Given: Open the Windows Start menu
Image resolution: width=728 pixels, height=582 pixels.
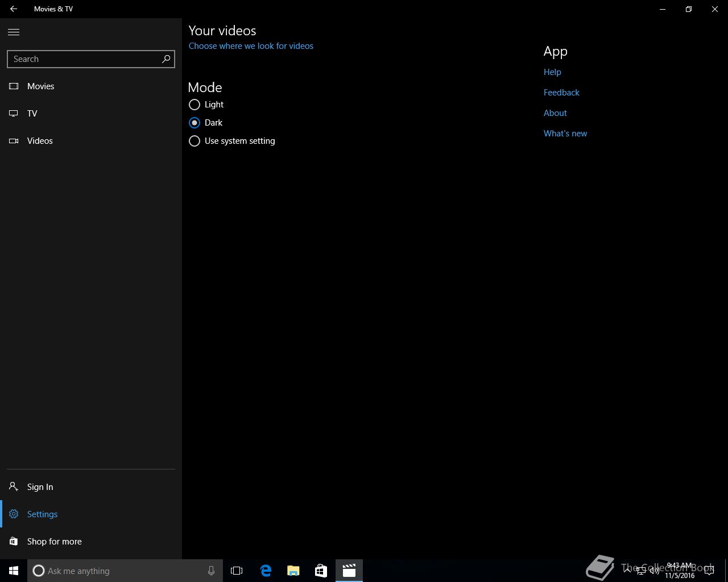Looking at the screenshot, I should 14,571.
